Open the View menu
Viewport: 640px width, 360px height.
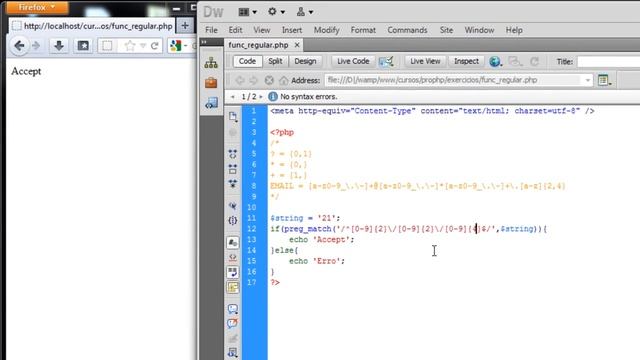[261, 30]
